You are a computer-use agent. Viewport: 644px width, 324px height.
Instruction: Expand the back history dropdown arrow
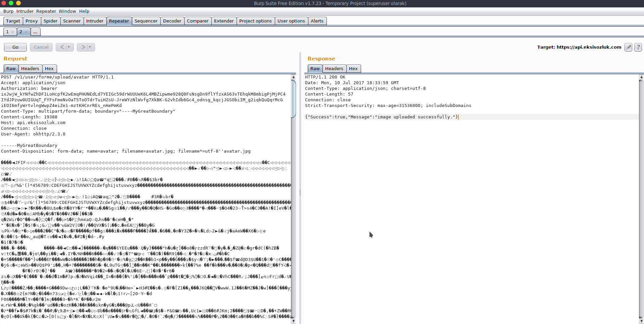[69, 47]
